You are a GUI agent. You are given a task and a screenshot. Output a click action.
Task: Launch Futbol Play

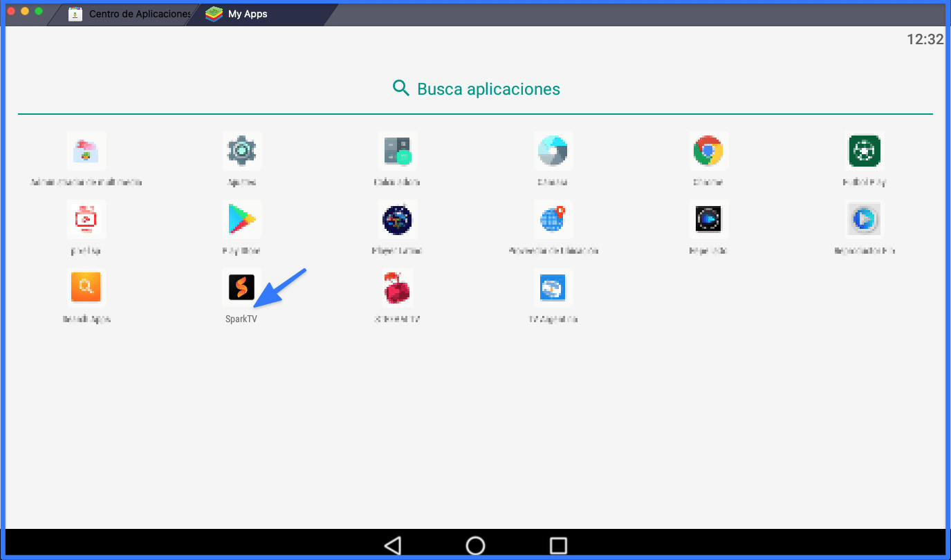click(x=865, y=151)
